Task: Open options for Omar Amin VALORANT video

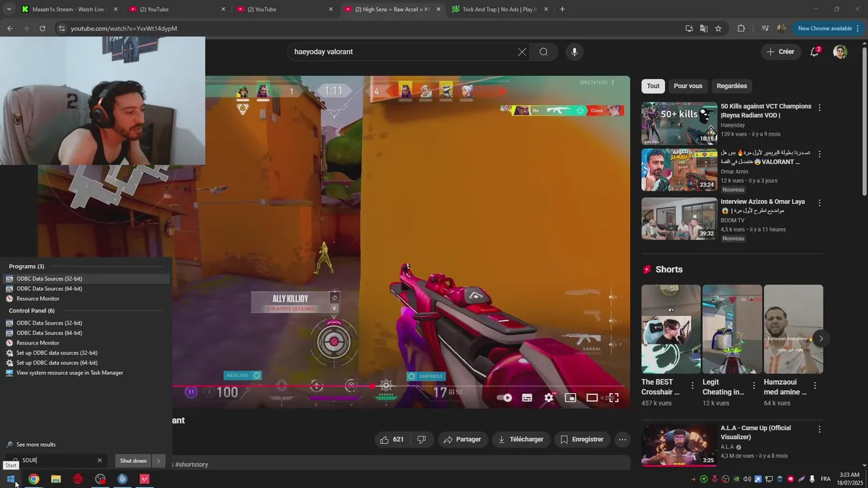Action: click(819, 154)
